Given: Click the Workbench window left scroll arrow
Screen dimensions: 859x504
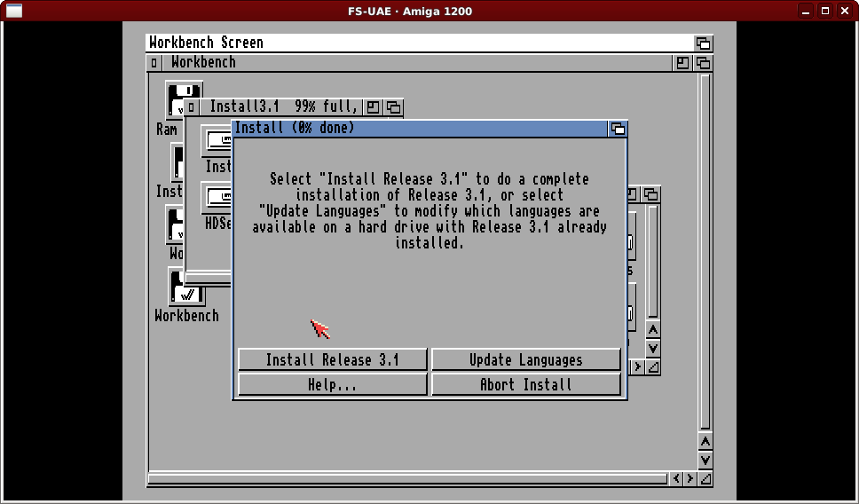Looking at the screenshot, I should pos(676,479).
